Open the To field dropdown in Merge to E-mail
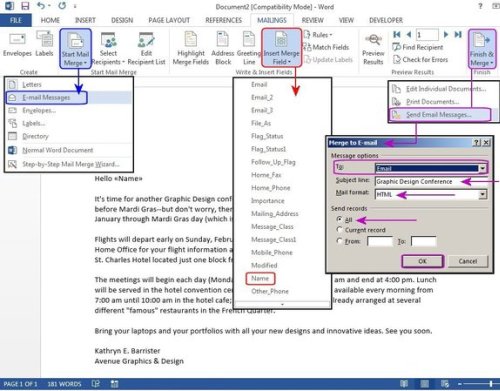This screenshot has width=500, height=391. [x=482, y=168]
